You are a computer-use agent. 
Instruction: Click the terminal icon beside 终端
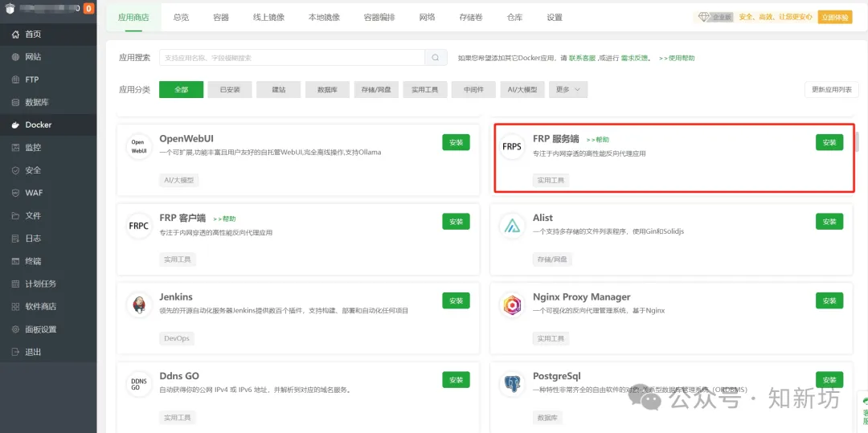(x=15, y=261)
